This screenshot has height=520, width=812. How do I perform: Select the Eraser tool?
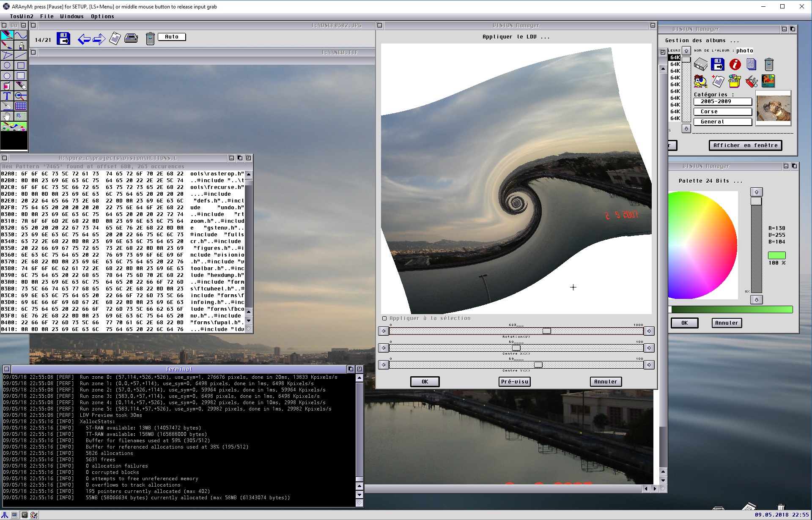click(21, 86)
